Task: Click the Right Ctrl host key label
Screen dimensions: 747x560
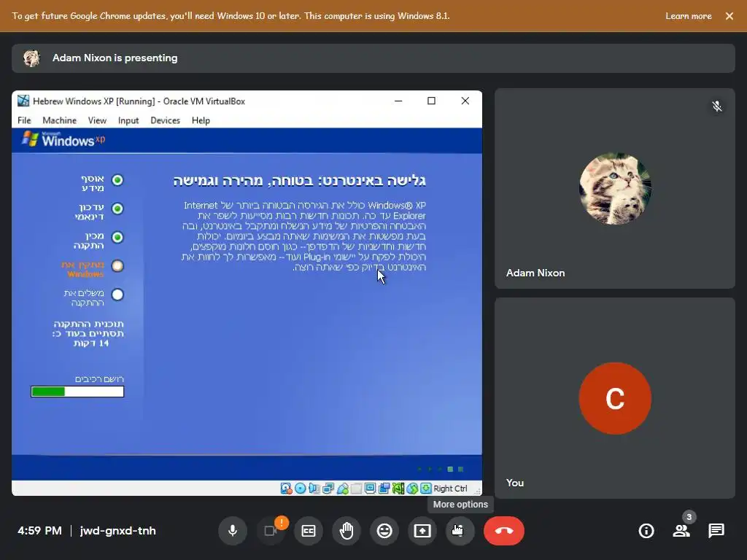Action: (450, 489)
